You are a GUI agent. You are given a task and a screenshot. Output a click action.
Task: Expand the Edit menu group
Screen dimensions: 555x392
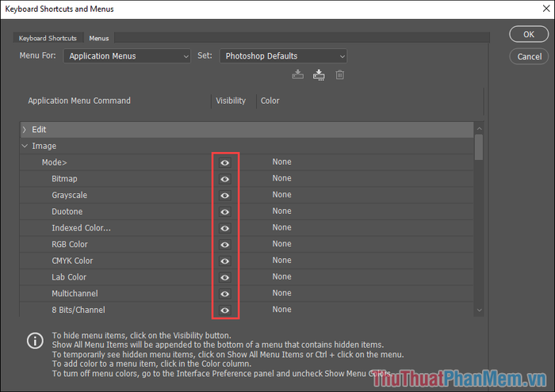25,130
